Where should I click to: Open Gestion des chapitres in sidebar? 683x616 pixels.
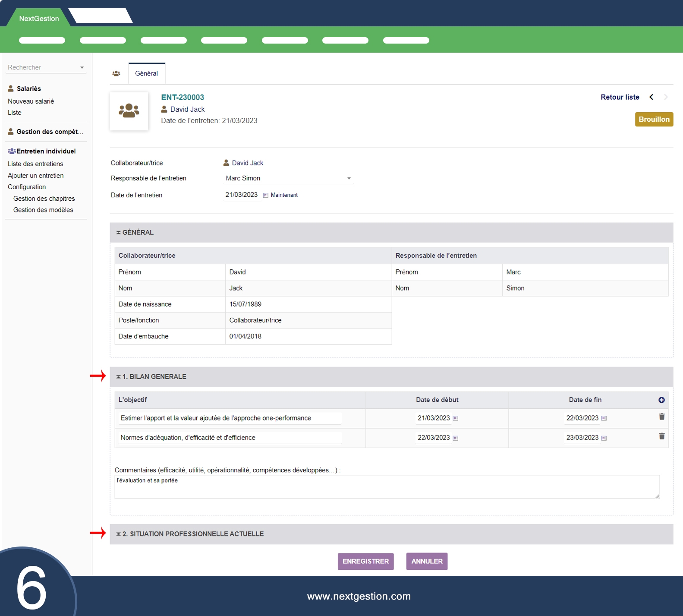click(x=44, y=199)
